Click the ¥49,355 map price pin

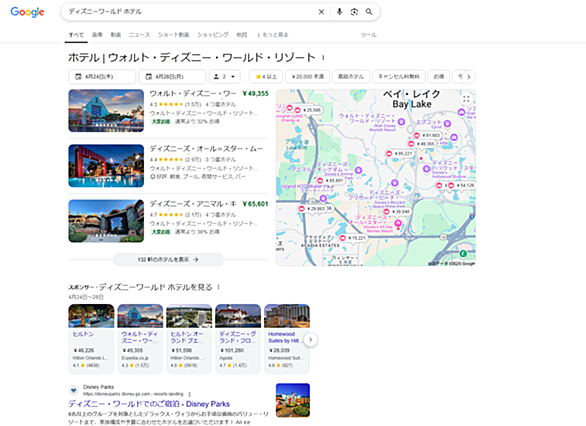point(422,144)
